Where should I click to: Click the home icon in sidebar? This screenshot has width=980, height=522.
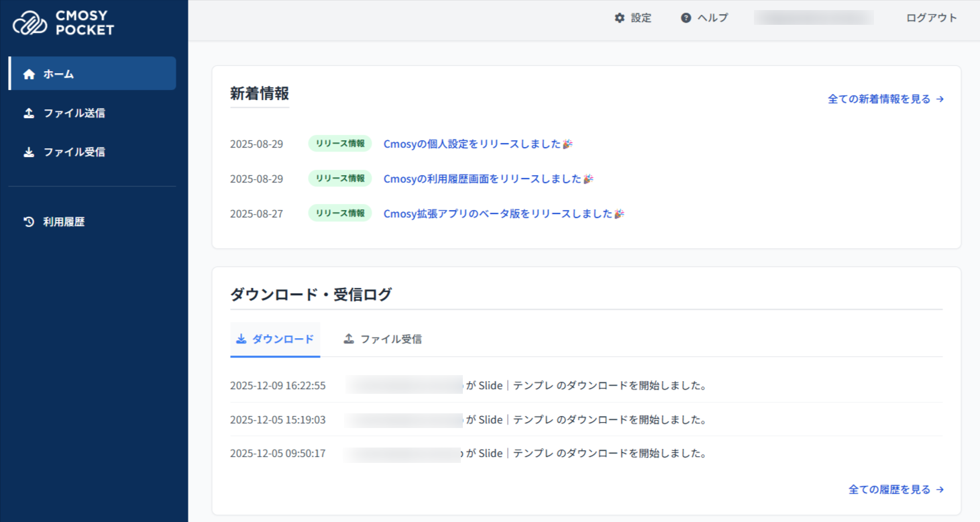coord(29,74)
